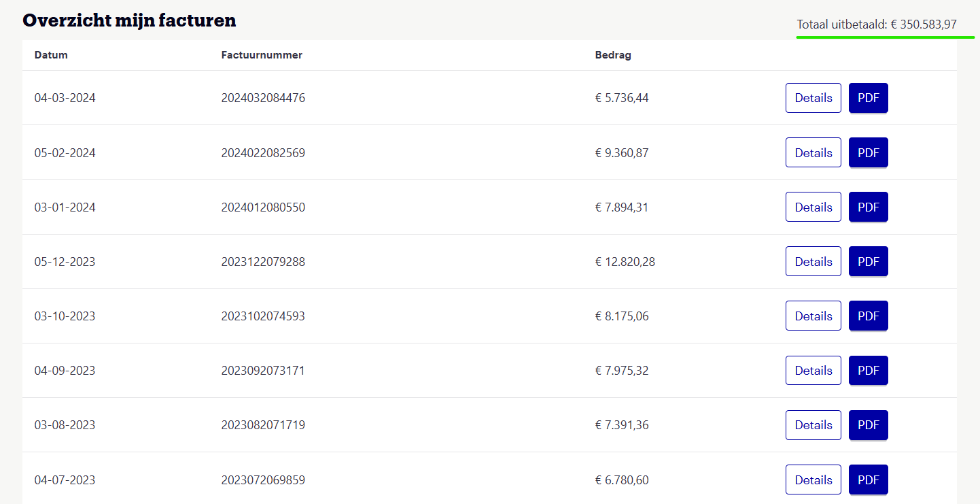Screen dimensions: 980x504
Task: Click the Totaal uitbetaald amount text
Action: (x=877, y=24)
